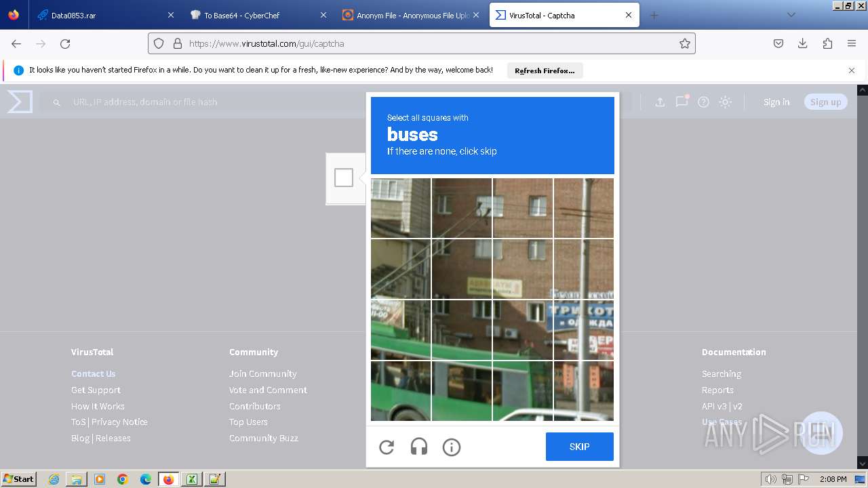Switch to Data0853.rar tab
The image size is (868, 488).
(x=104, y=15)
